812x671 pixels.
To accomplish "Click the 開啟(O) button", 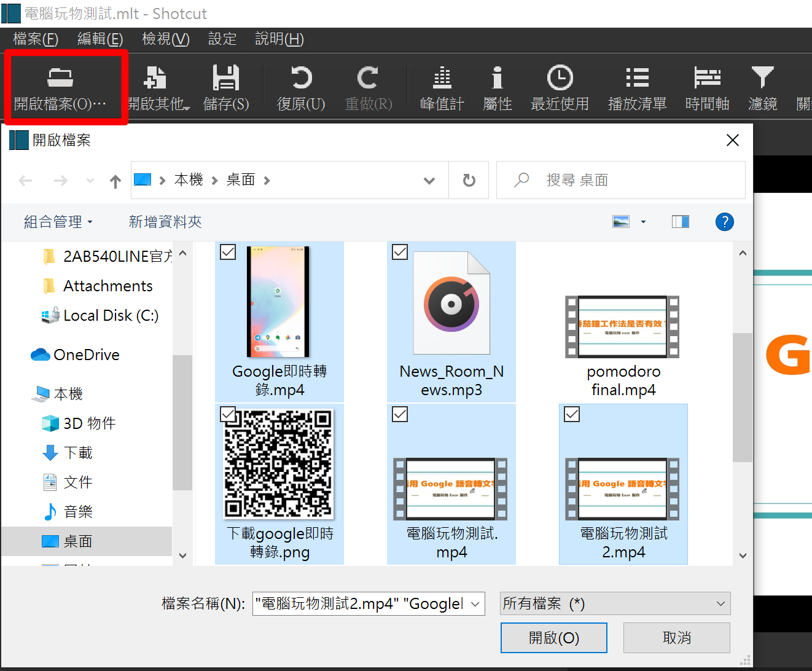I will 554,638.
